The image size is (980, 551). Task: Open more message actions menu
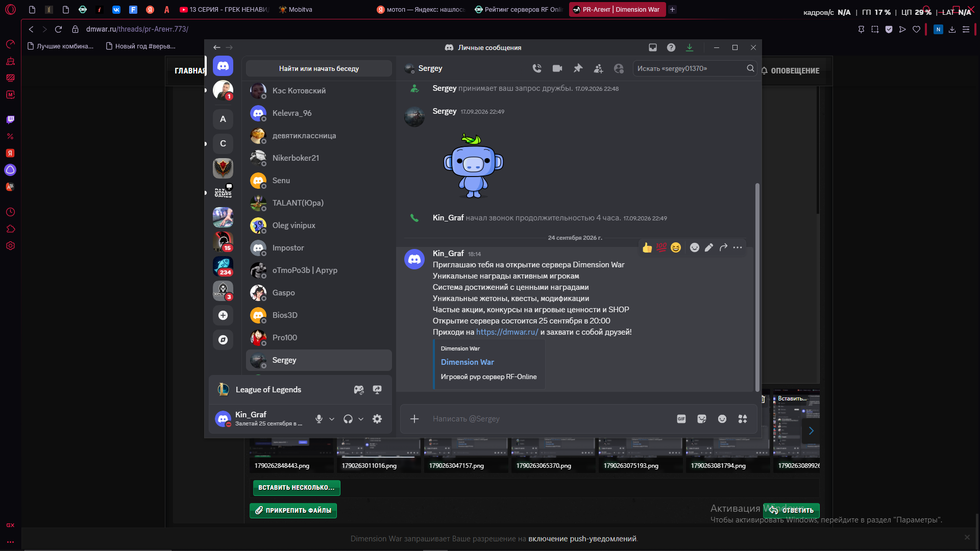pos(738,247)
